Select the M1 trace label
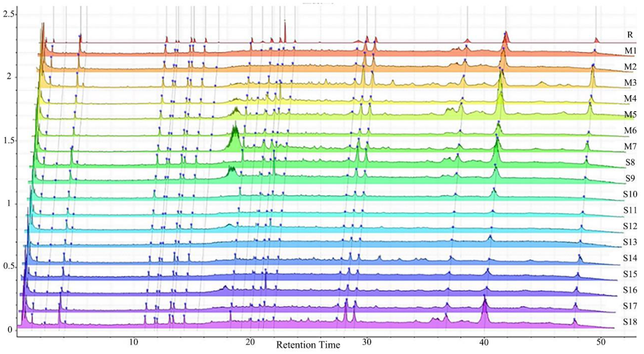644x354 pixels. 630,51
